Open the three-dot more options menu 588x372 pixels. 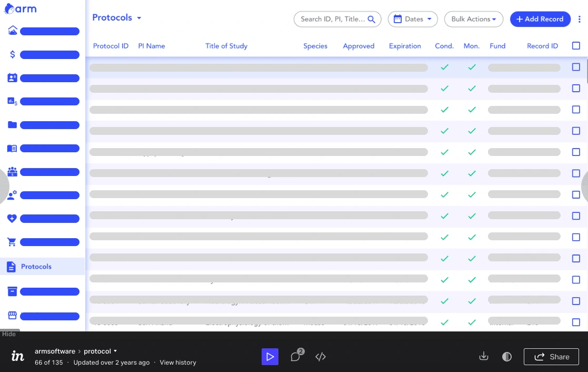[x=580, y=19]
